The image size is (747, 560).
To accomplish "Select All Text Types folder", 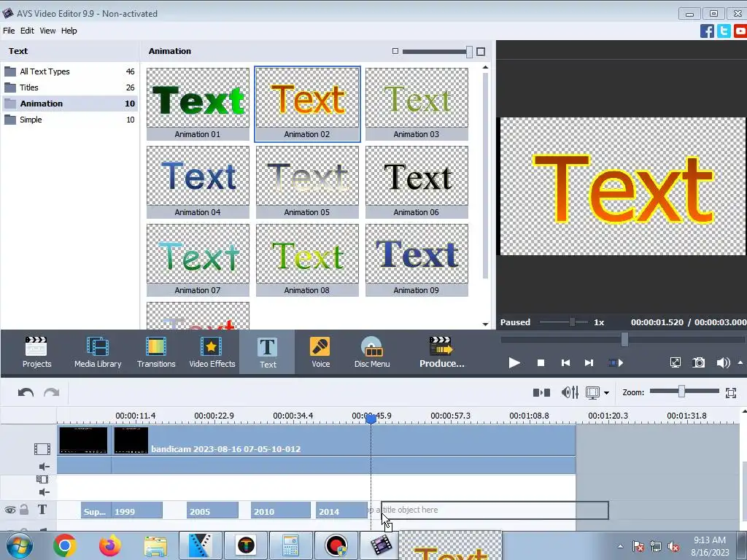I will click(x=70, y=71).
